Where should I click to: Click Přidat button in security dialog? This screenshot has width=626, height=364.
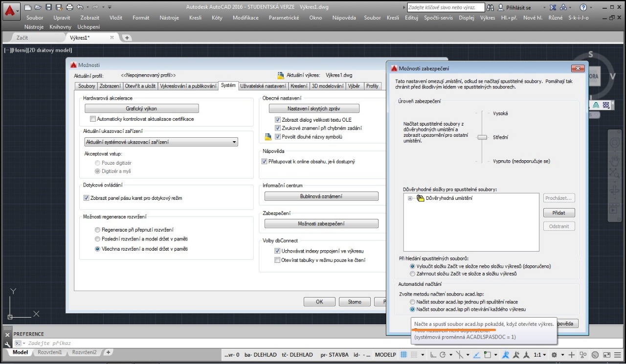tap(559, 213)
